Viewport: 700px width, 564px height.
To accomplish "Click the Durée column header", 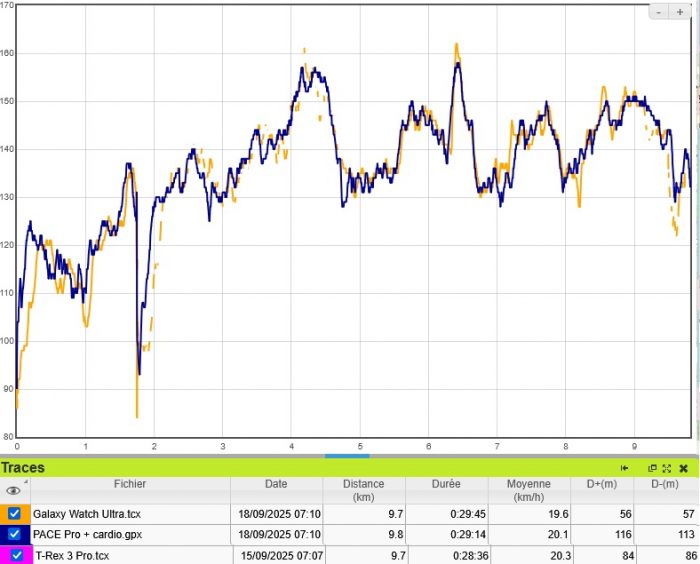I will pyautogui.click(x=446, y=484).
